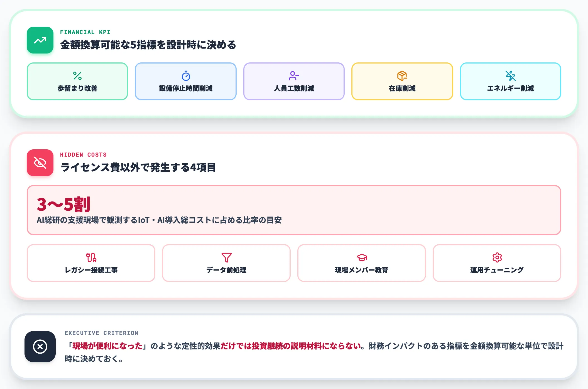Click the funnel icon above データ前処理
Screen dimensions: 588x389
[x=226, y=257]
